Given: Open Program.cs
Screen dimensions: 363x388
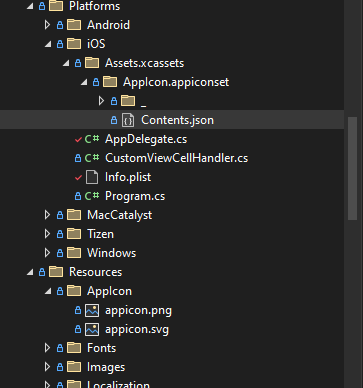Looking at the screenshot, I should pos(135,196).
